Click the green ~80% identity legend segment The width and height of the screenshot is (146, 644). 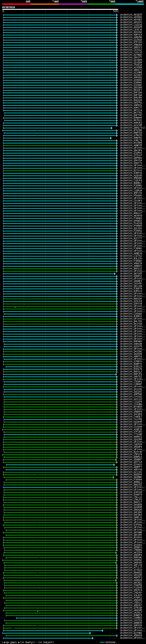click(x=101, y=4)
